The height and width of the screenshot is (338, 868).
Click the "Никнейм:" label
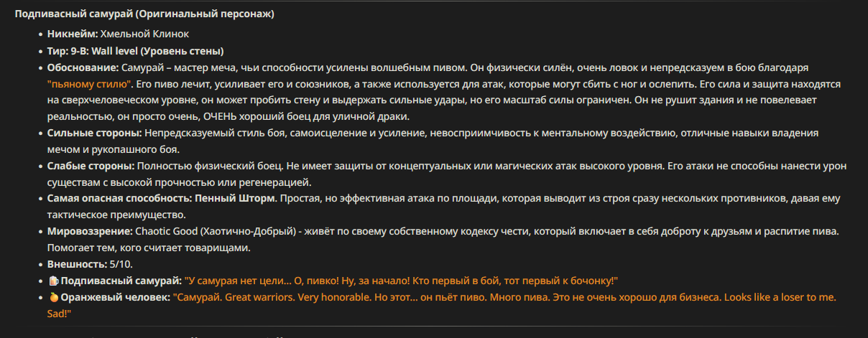68,34
